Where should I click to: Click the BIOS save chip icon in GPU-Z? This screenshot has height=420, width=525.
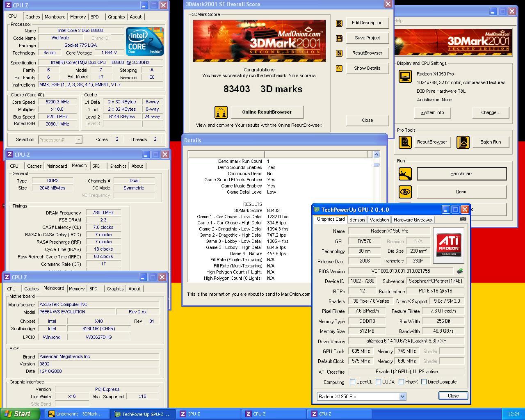coord(460,271)
